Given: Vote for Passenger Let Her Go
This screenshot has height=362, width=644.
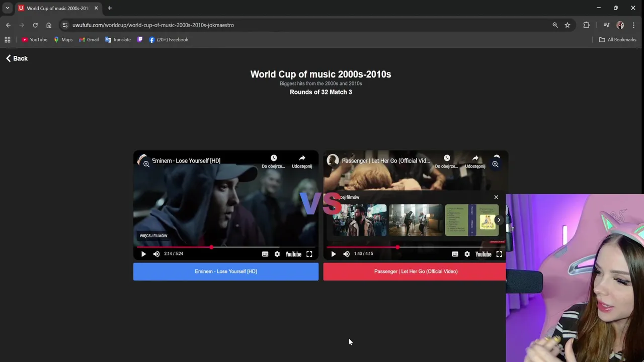Looking at the screenshot, I should [x=415, y=271].
